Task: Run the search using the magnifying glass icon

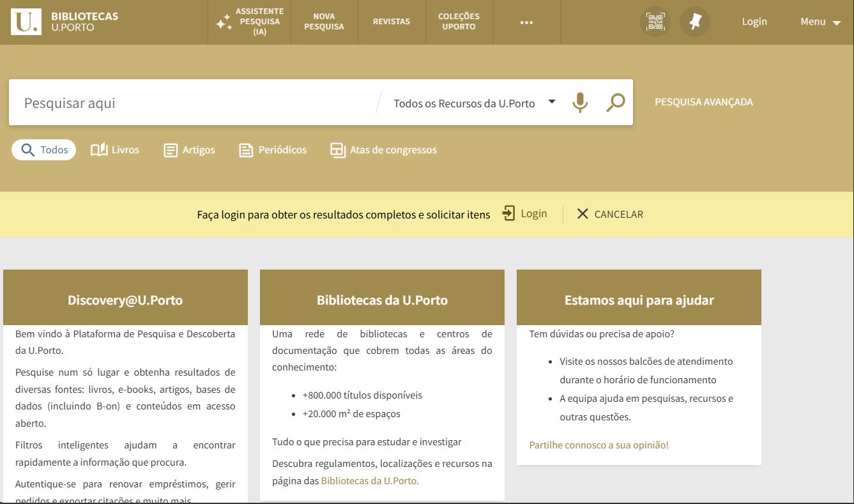Action: tap(615, 102)
